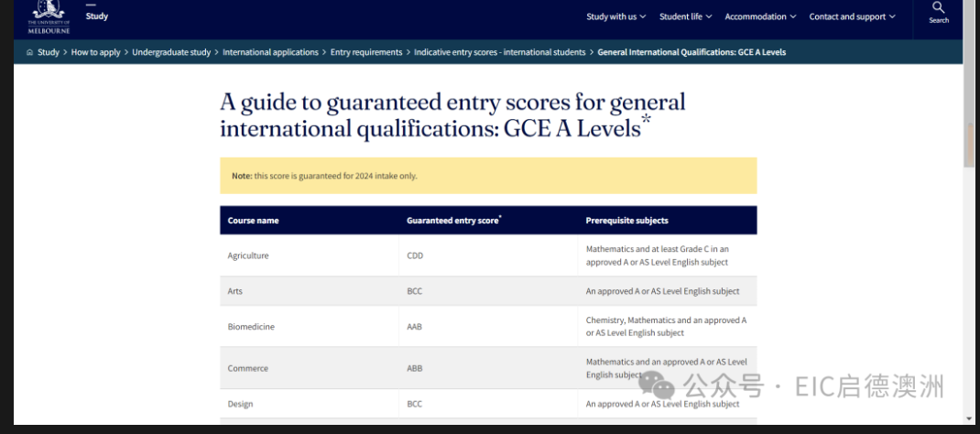The image size is (980, 434).
Task: Go to Indicative entry scores breadcrumb
Action: pos(499,52)
